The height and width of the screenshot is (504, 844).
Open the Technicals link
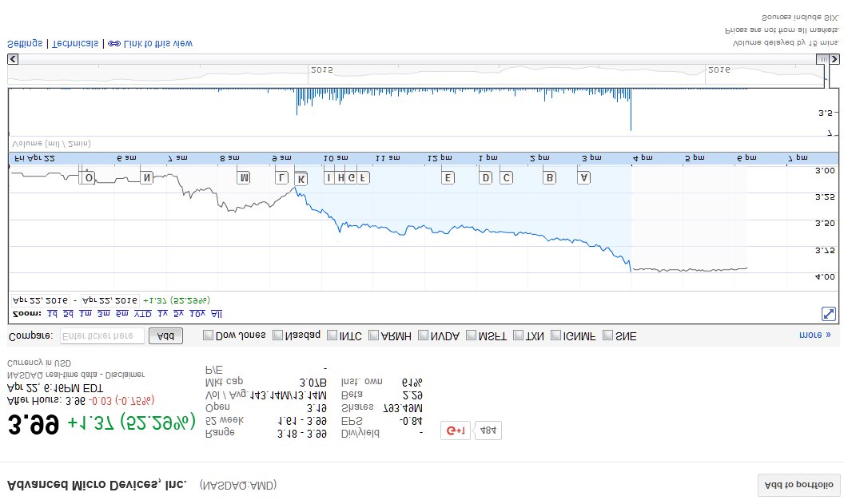click(x=75, y=44)
